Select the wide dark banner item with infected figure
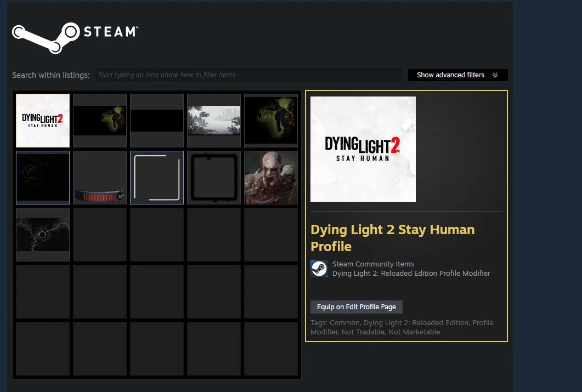 point(100,121)
